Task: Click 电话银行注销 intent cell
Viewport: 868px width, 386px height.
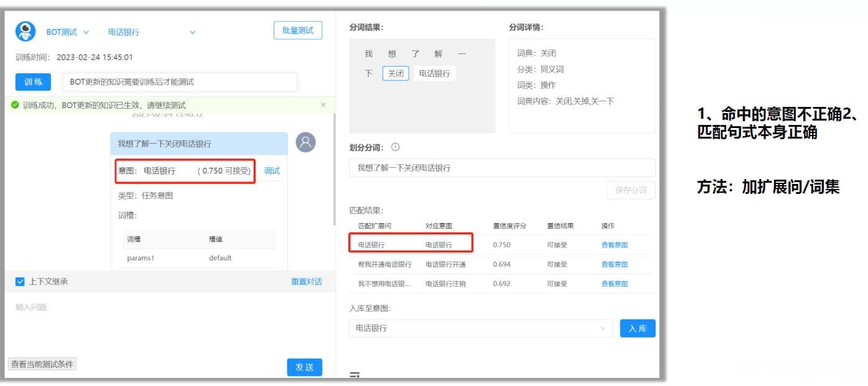Action: [x=445, y=283]
